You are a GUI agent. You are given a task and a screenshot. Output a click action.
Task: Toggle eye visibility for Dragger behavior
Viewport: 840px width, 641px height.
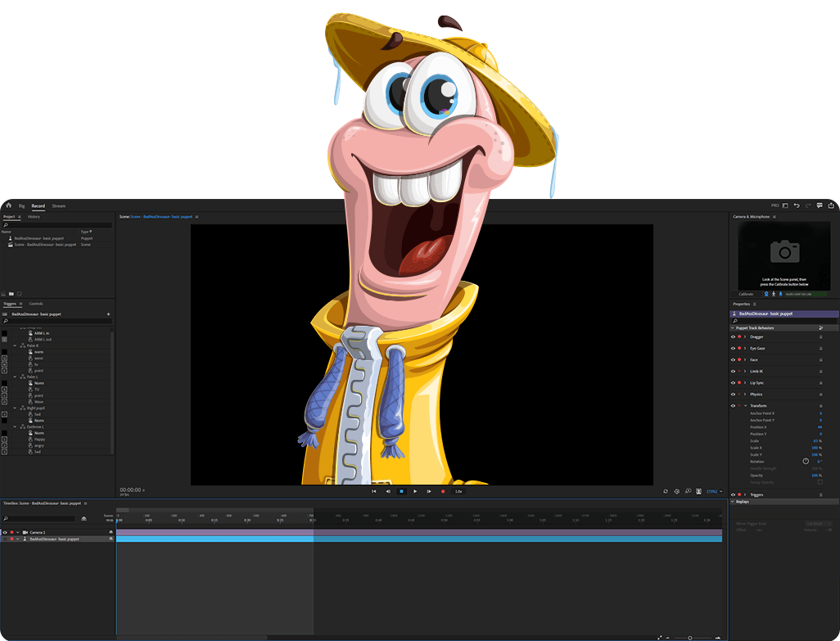(733, 336)
